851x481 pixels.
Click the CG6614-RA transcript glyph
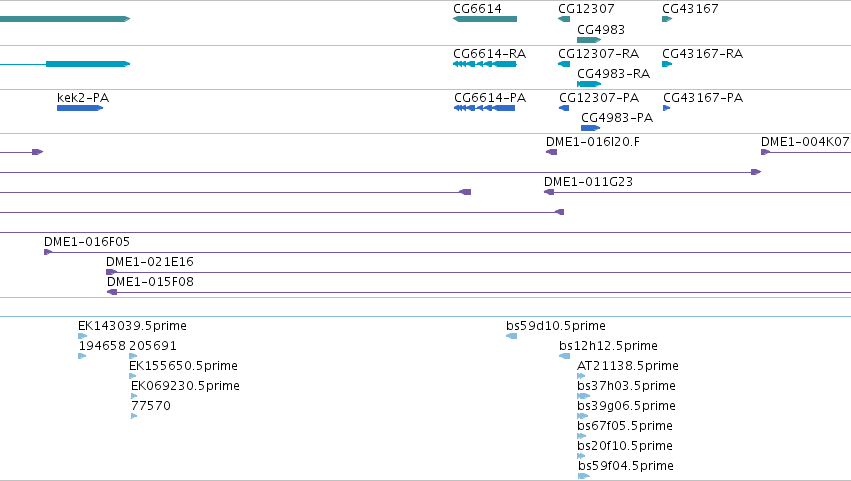(x=485, y=64)
